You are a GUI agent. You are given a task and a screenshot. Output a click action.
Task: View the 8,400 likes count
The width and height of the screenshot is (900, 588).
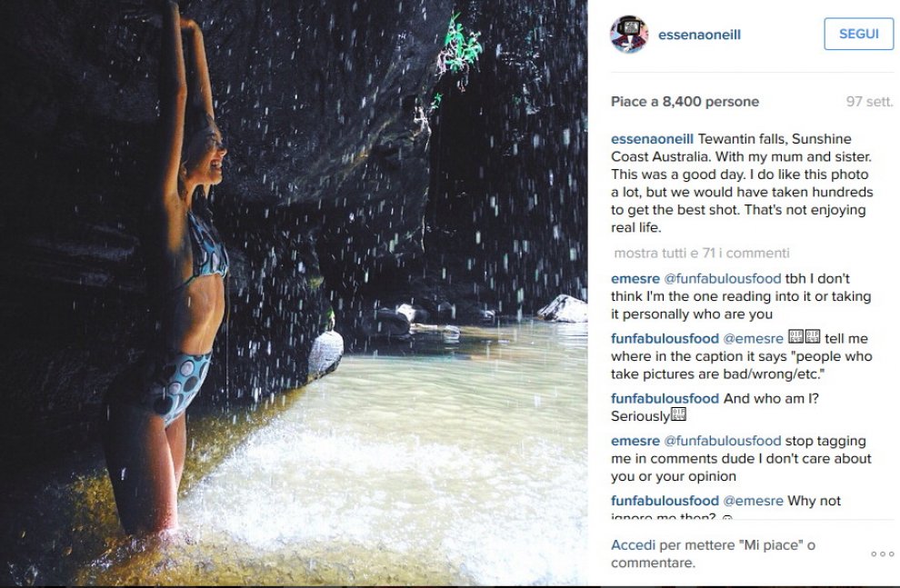tap(685, 102)
